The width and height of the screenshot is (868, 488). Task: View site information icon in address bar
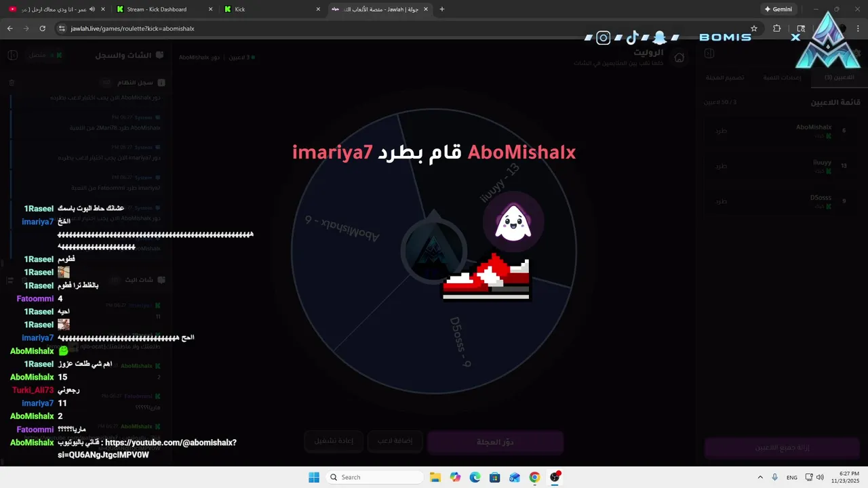pyautogui.click(x=62, y=28)
